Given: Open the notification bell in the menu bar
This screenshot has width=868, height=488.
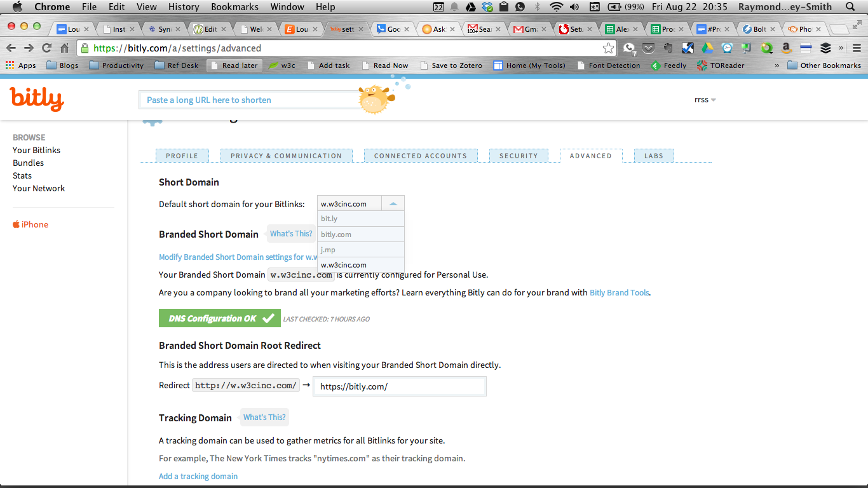Looking at the screenshot, I should tap(455, 7).
